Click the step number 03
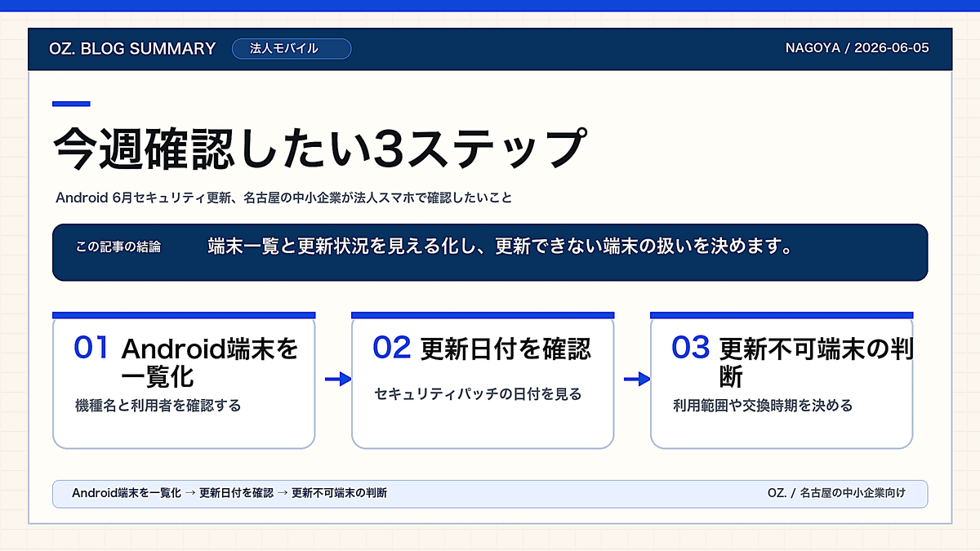The height and width of the screenshot is (551, 980). coord(690,348)
